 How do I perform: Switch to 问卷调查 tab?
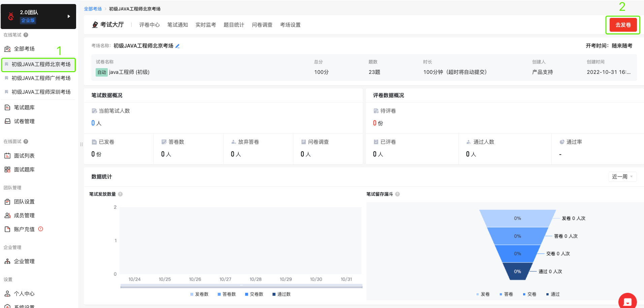pos(262,25)
